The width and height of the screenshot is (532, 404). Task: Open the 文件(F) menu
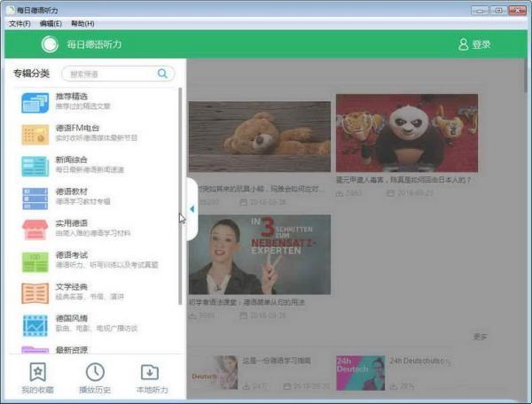(x=20, y=23)
